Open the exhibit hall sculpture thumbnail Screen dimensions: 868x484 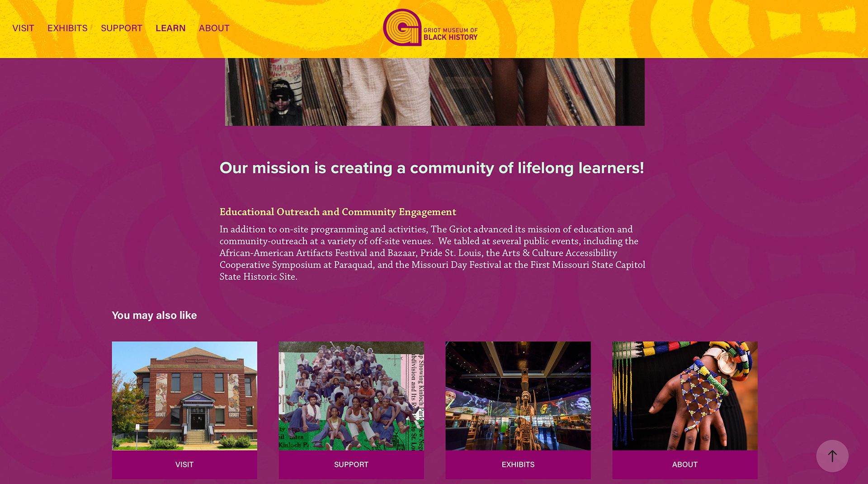[518, 396]
